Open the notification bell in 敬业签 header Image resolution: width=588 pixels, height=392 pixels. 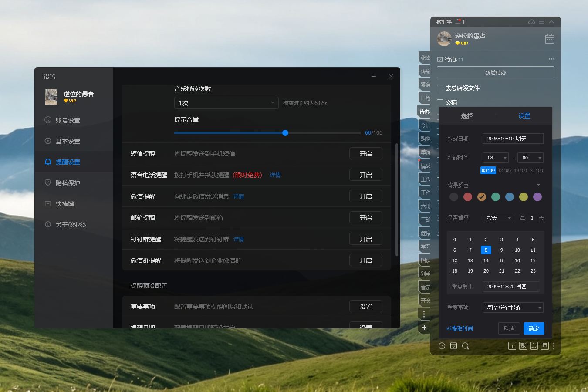pos(458,22)
